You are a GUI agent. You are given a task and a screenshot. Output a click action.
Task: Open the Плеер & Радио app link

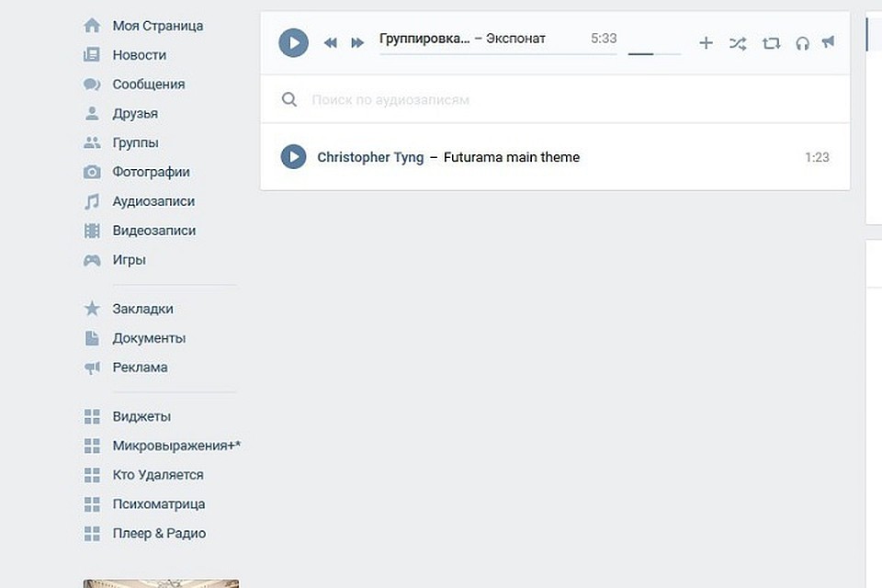coord(159,534)
